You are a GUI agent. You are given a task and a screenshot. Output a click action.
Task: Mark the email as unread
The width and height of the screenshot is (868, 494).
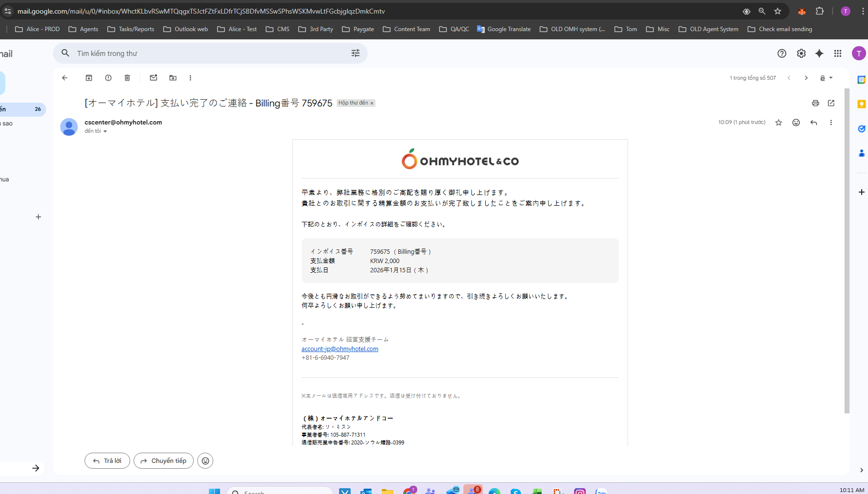[x=153, y=78]
